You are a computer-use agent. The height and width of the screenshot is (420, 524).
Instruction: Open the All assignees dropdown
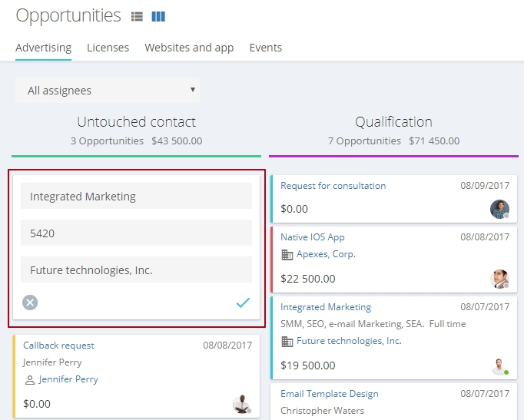108,90
